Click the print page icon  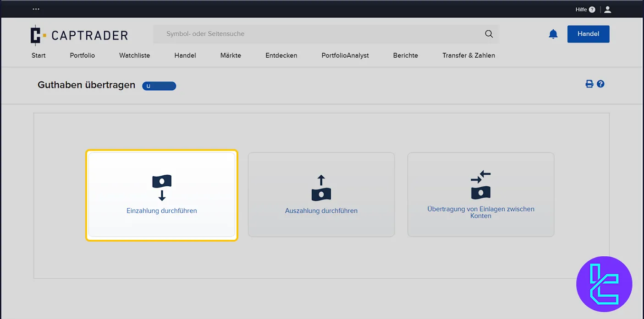coord(589,84)
